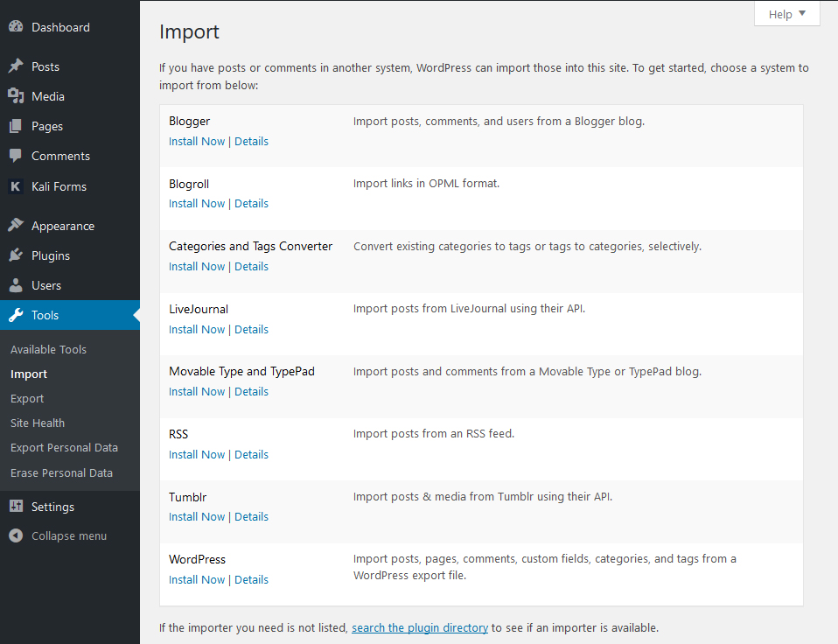Select the Tools menu label

[x=45, y=315]
